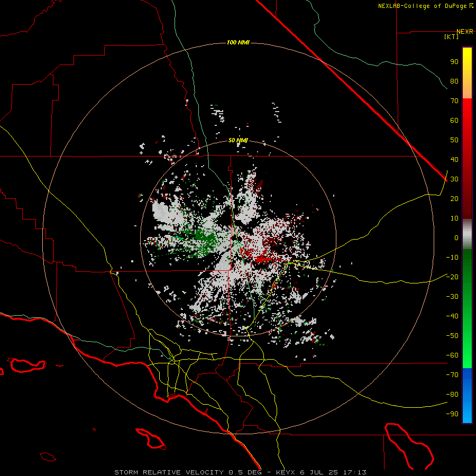Click the negative 10 legend value
Viewport: 476px width, 476px height.
[452, 258]
